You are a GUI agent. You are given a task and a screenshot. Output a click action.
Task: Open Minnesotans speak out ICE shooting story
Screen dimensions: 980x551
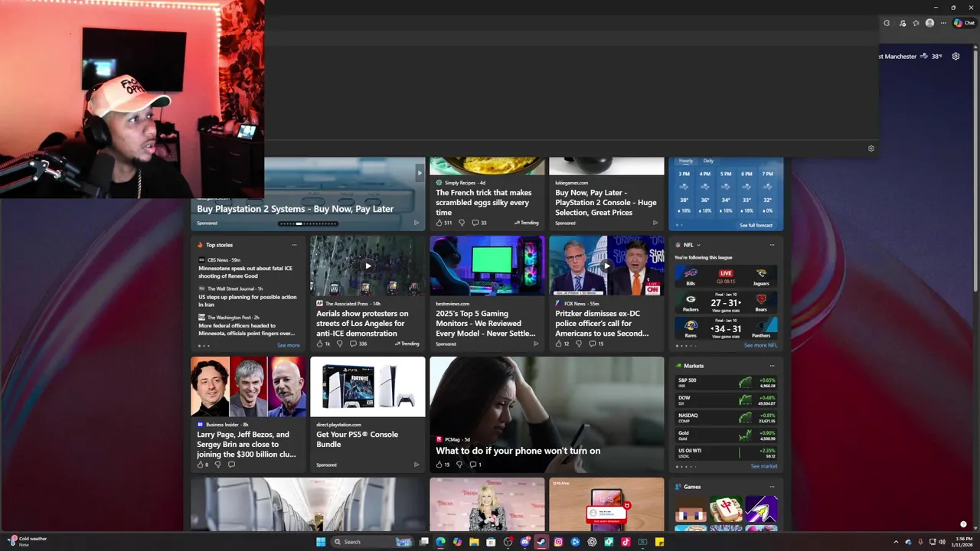pos(245,272)
